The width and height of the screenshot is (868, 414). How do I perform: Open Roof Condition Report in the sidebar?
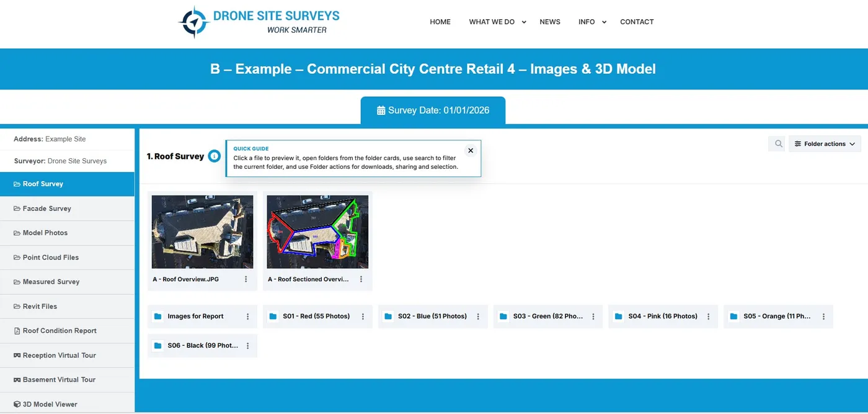click(67, 331)
